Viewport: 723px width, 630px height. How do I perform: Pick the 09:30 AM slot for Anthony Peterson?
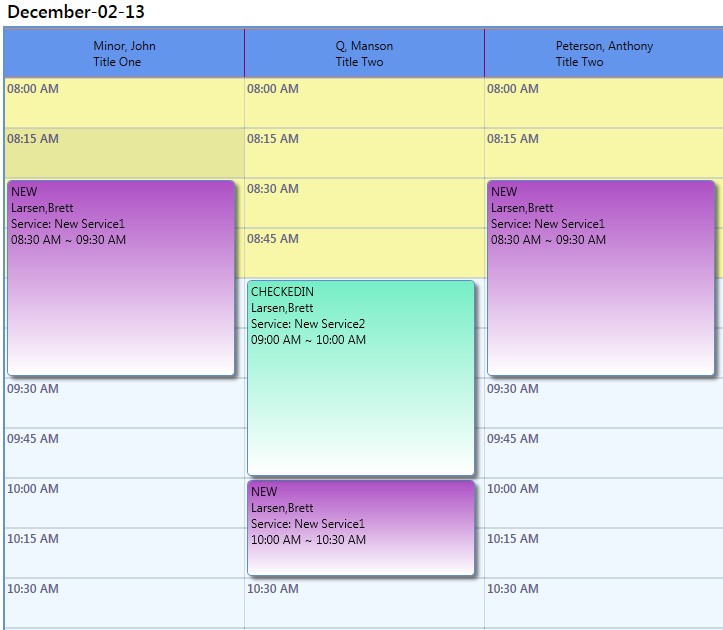pos(604,403)
